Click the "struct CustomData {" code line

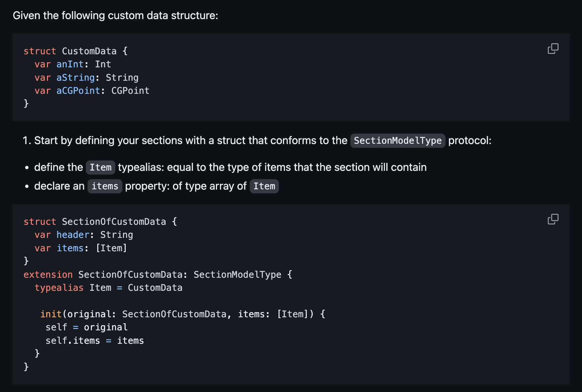tap(75, 51)
